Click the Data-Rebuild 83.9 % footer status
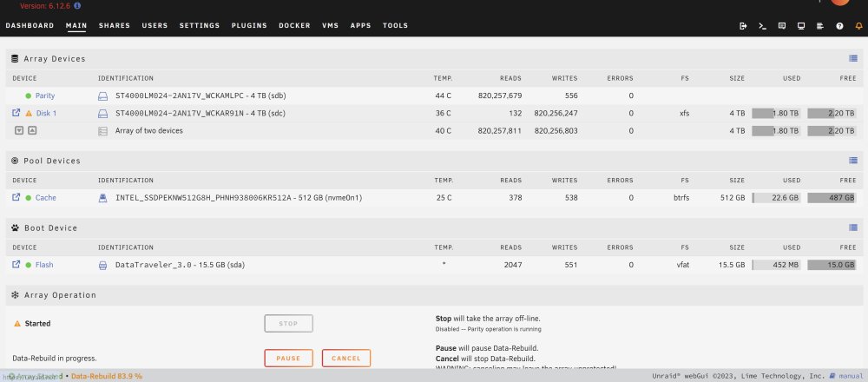 click(x=107, y=376)
